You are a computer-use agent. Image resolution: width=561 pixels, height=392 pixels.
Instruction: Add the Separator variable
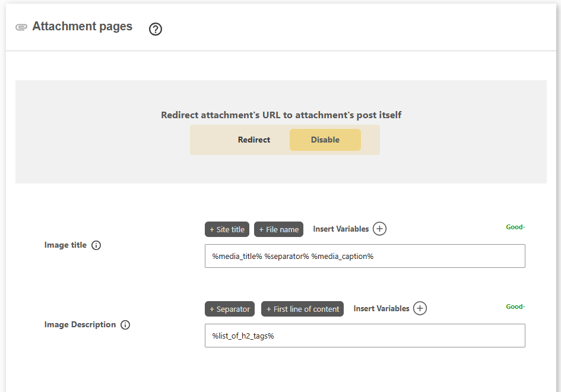click(x=230, y=309)
